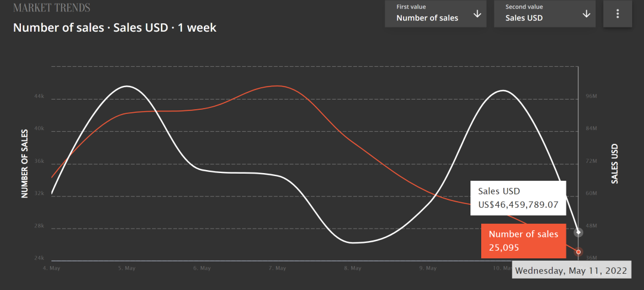This screenshot has width=644, height=290.
Task: Select the white Sales USD data point marker
Action: [x=578, y=232]
